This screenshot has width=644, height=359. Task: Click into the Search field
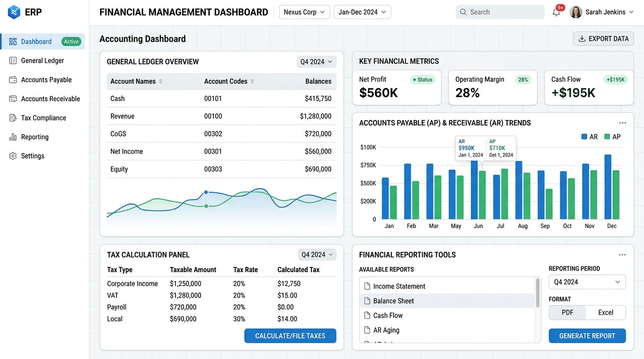500,12
